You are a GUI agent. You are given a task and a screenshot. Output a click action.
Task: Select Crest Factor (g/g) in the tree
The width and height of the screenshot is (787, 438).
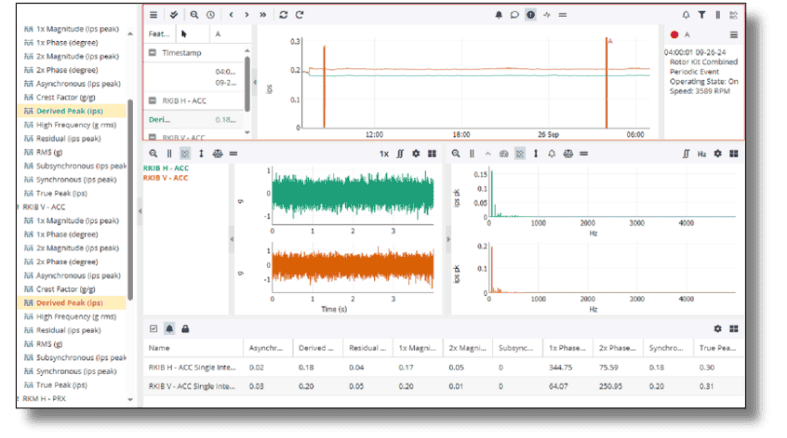(x=64, y=98)
